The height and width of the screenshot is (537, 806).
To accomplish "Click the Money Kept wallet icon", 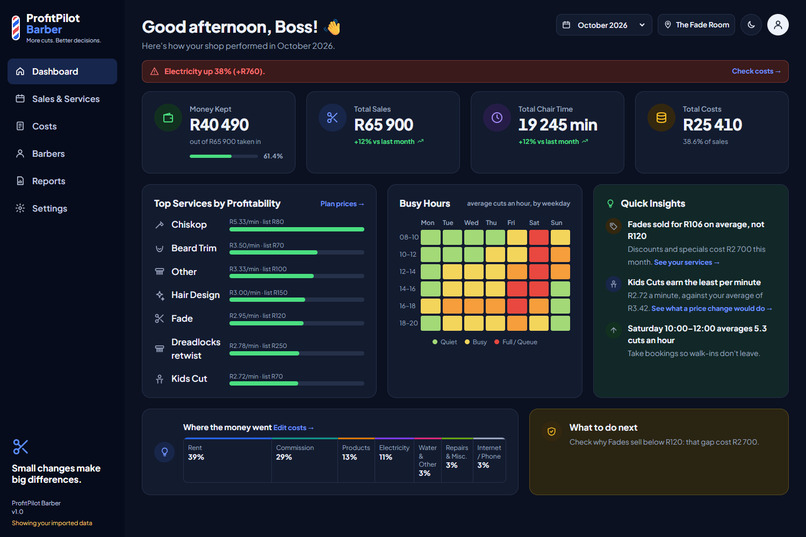I will [x=168, y=118].
